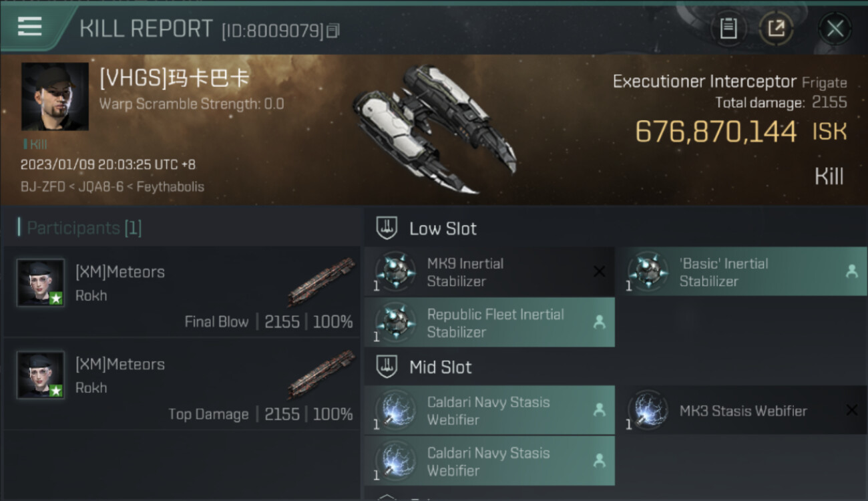Select the MK3 Stasis Webifier icon

point(648,411)
